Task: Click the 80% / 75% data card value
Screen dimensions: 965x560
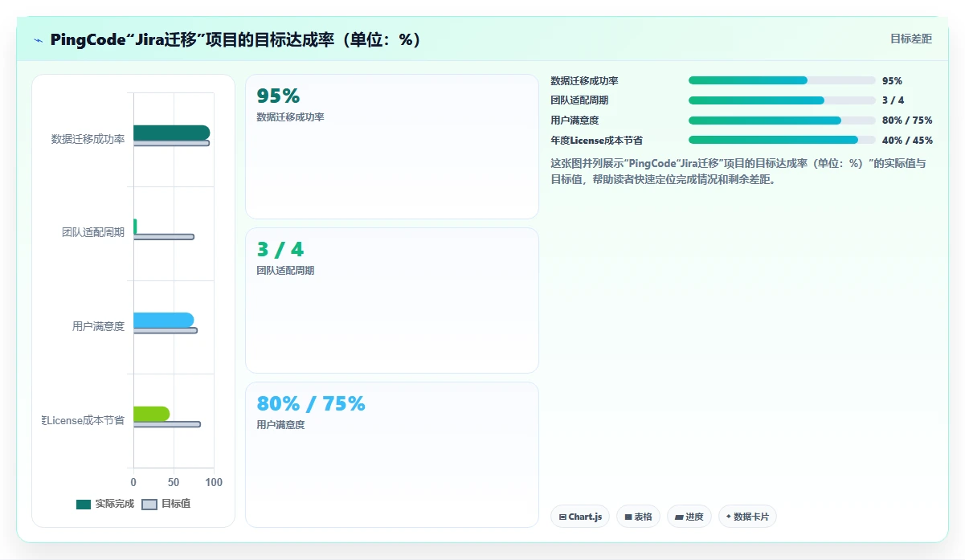Action: 311,403
